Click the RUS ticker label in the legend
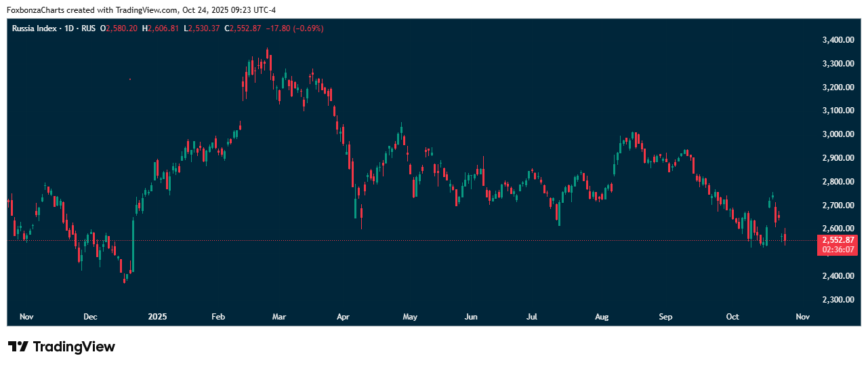This screenshot has width=868, height=367. [x=88, y=28]
